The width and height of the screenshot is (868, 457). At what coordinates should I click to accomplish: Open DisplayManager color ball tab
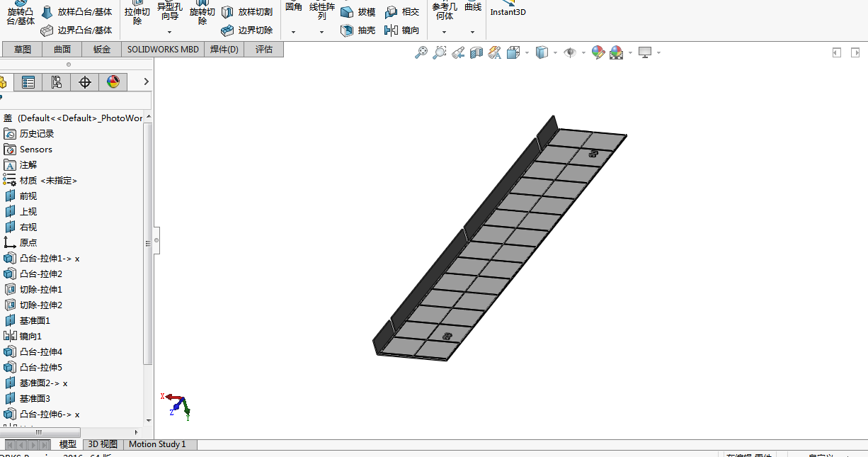coord(113,82)
